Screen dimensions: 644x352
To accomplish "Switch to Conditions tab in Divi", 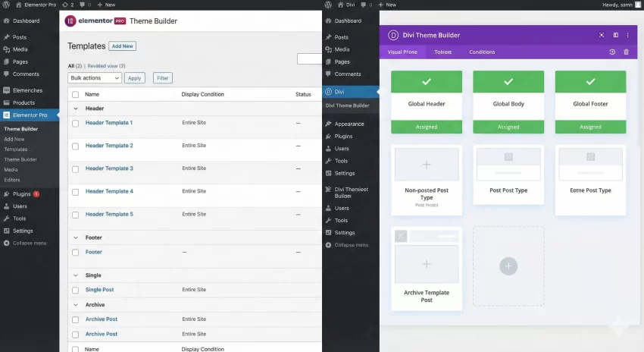I will (482, 52).
